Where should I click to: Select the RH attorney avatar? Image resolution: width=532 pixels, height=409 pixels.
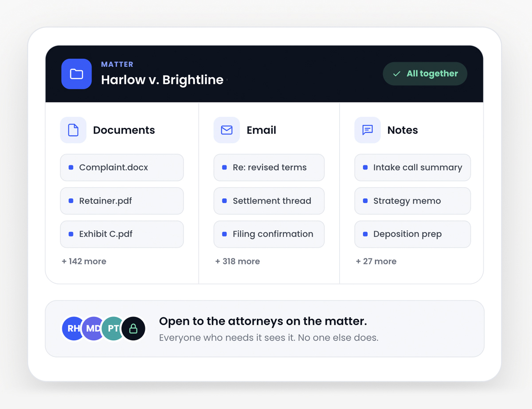73,329
